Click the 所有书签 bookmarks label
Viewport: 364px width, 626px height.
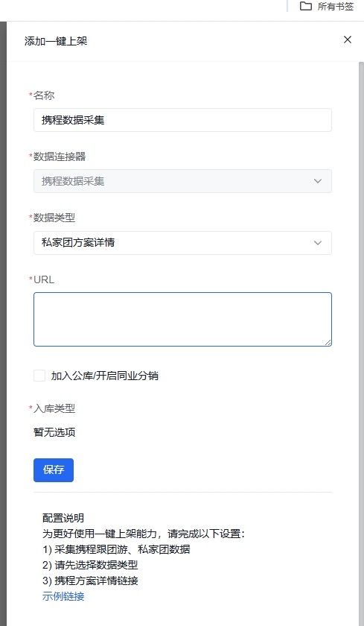tap(335, 7)
